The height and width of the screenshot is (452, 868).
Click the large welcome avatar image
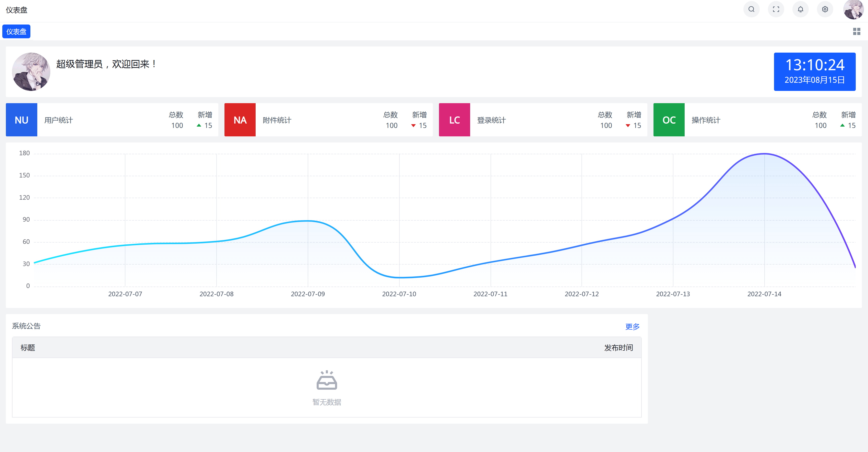tap(31, 72)
